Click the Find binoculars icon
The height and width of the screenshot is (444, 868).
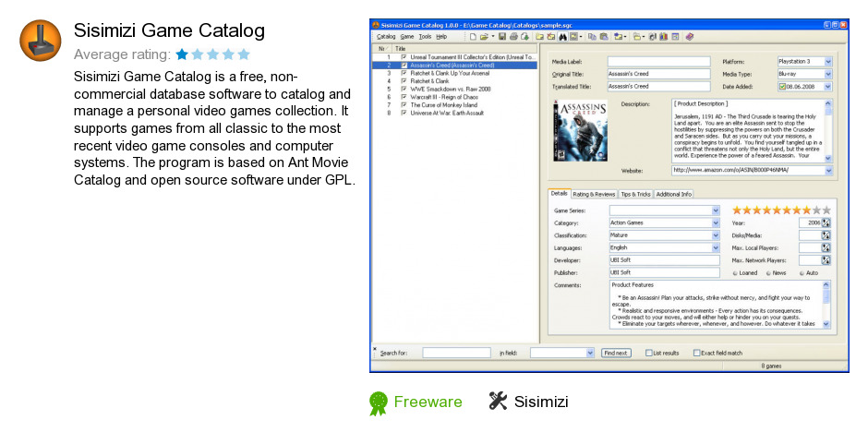[562, 37]
